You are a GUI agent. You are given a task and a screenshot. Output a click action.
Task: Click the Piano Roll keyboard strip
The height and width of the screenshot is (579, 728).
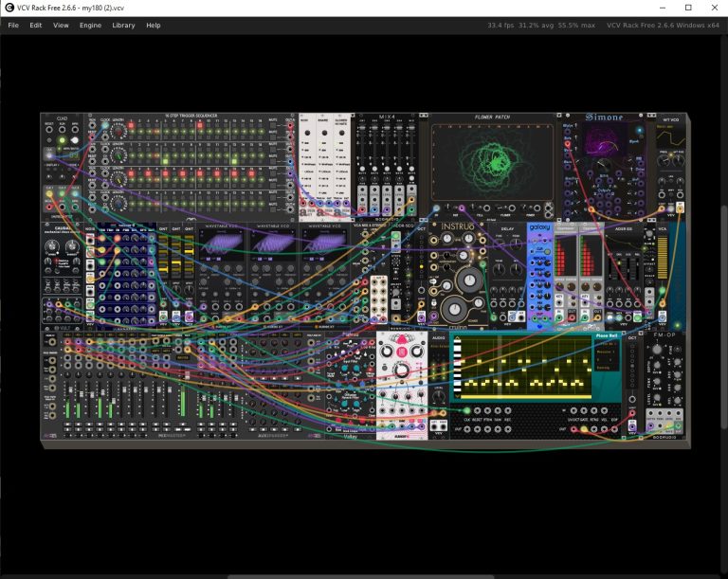pos(457,366)
